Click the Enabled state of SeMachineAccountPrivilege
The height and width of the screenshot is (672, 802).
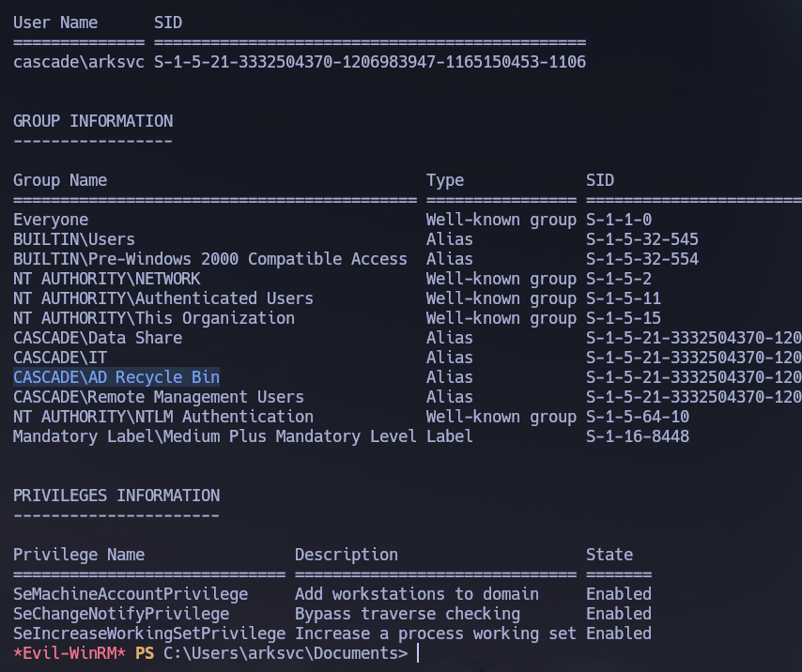(x=618, y=593)
